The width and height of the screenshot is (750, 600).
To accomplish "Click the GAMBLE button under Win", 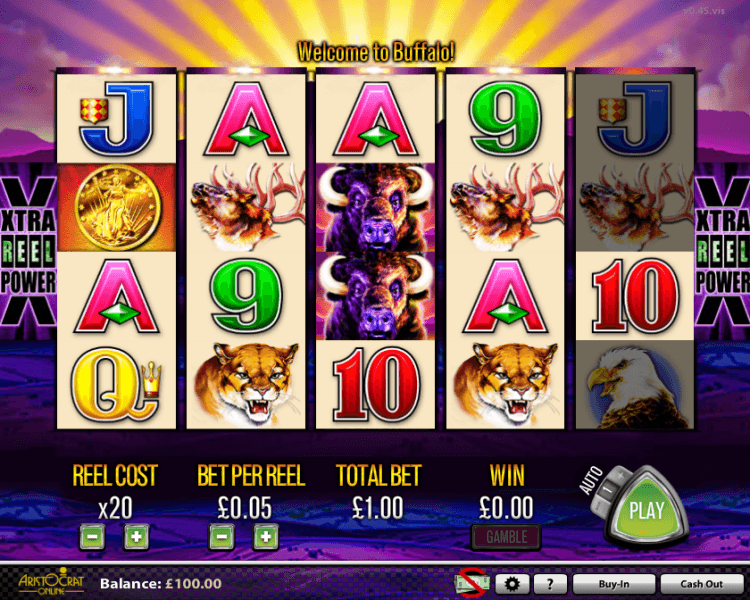I will coord(507,537).
